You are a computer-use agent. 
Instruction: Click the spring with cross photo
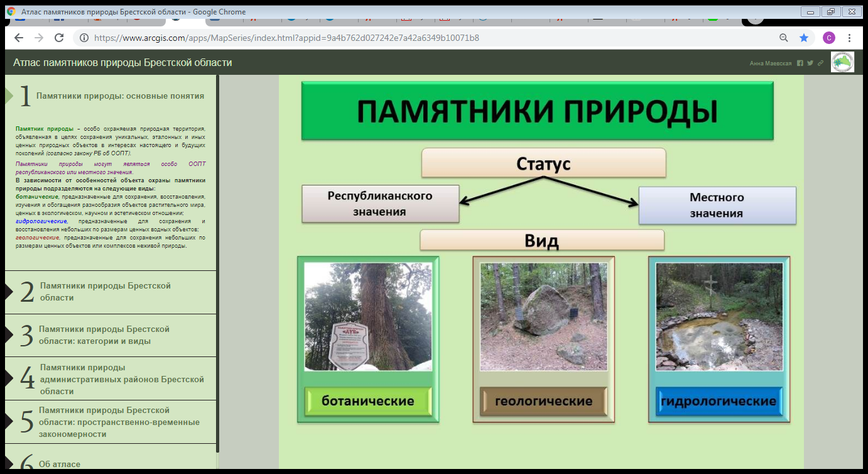click(719, 317)
